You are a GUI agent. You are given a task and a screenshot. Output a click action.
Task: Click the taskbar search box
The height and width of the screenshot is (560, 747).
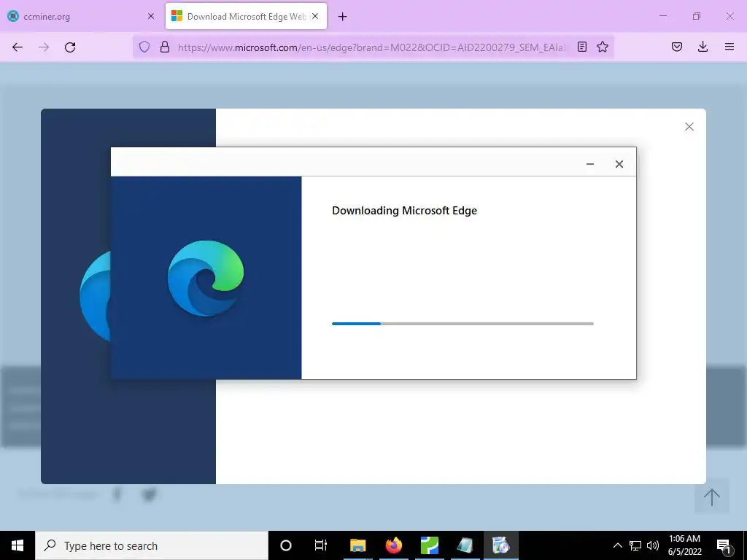coord(152,545)
